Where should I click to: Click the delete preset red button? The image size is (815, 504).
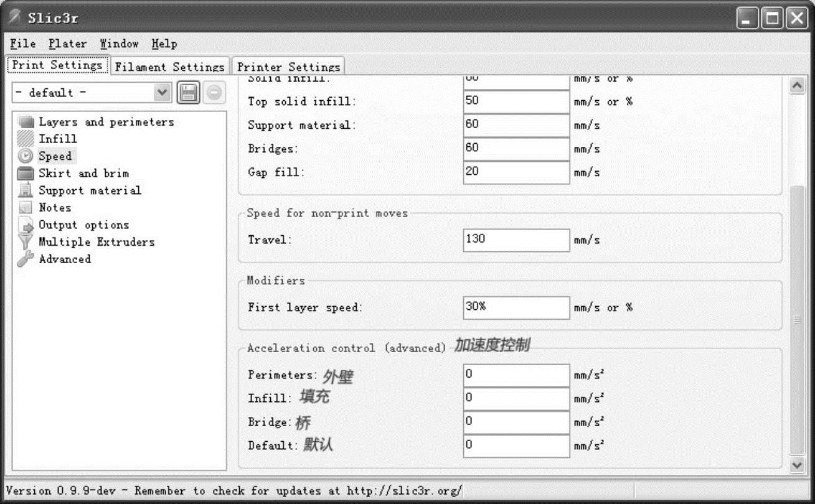[x=214, y=93]
